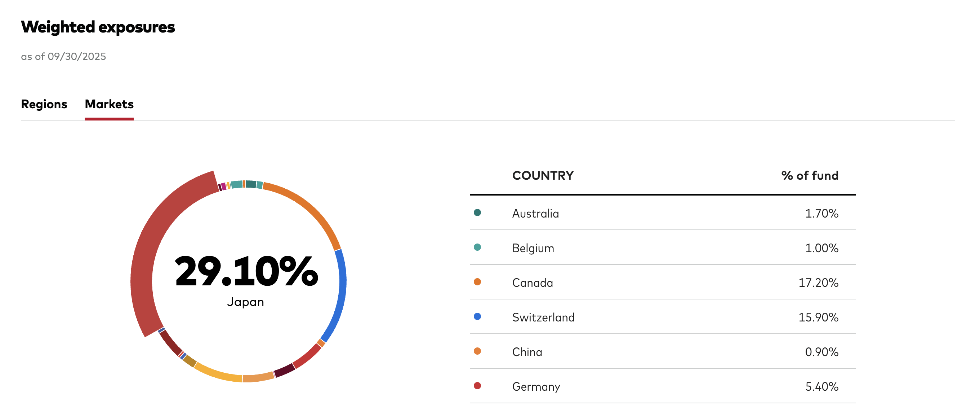This screenshot has height=412, width=980.
Task: Click the orange dot beside China
Action: [x=477, y=351]
